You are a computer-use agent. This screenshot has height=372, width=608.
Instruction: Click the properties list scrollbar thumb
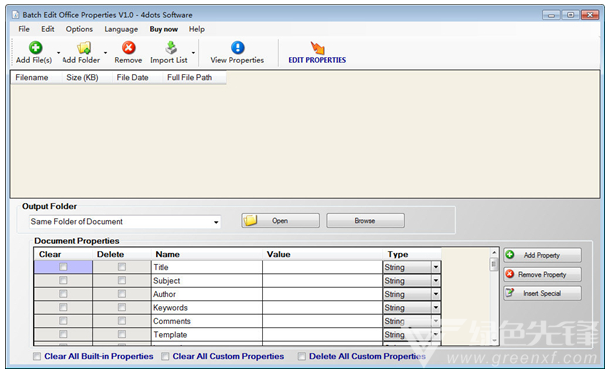pos(494,265)
